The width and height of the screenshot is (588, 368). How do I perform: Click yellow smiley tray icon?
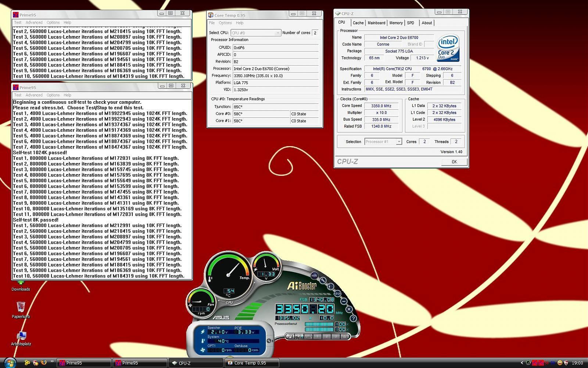(x=560, y=363)
